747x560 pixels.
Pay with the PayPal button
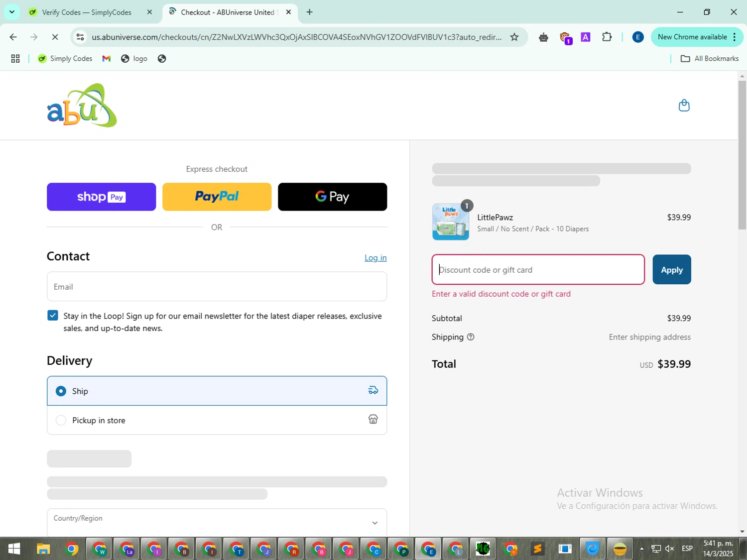pos(217,197)
